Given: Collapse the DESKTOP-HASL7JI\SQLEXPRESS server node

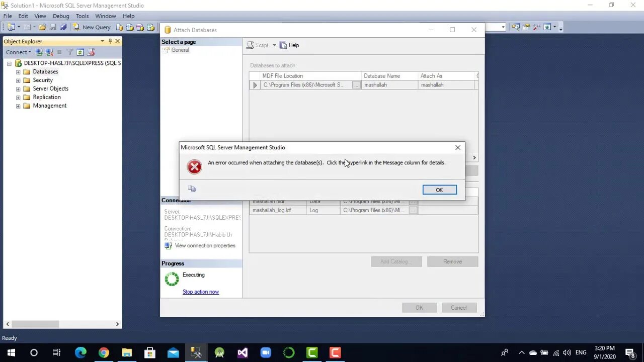Looking at the screenshot, I should click(9, 63).
